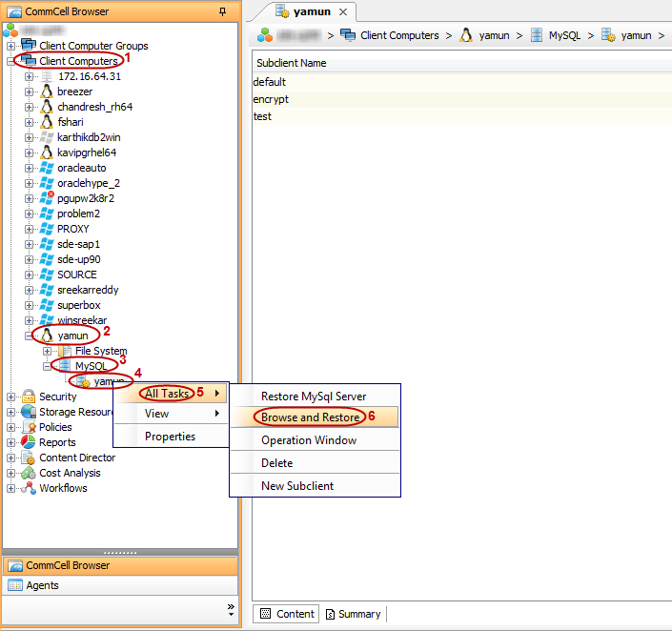Pin the CommCell Browser panel
Image resolution: width=672 pixels, height=631 pixels.
tap(223, 11)
